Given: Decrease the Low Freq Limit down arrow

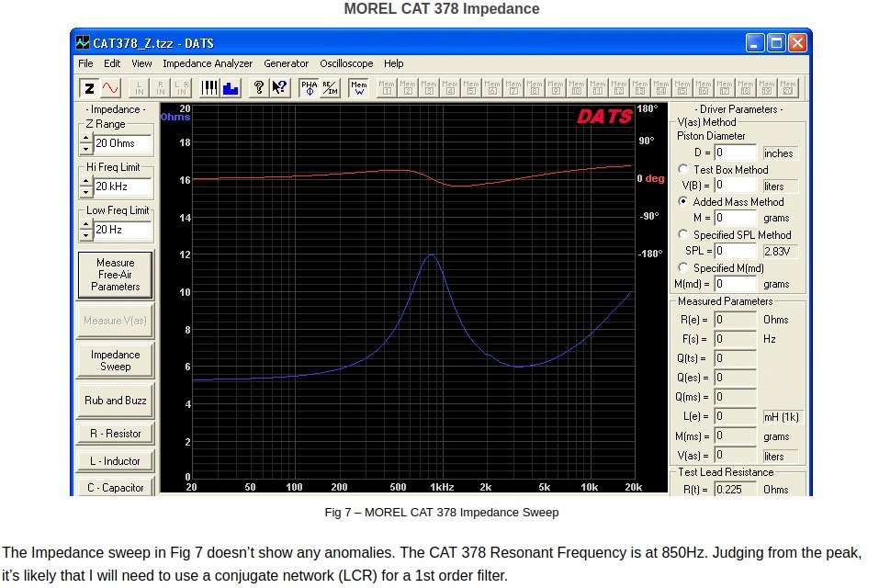Looking at the screenshot, I should point(85,235).
